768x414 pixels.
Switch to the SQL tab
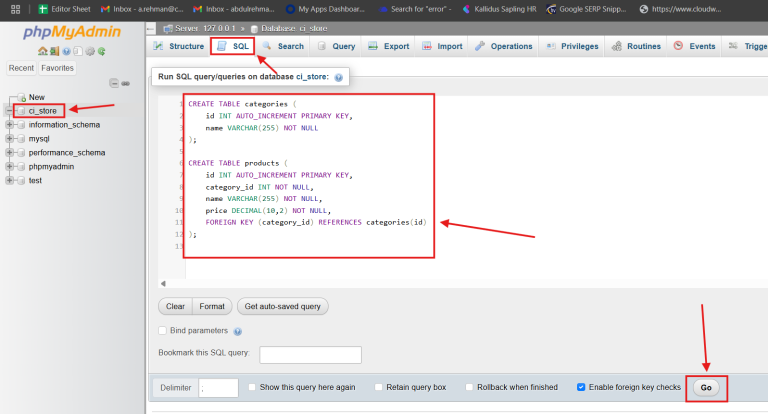233,46
